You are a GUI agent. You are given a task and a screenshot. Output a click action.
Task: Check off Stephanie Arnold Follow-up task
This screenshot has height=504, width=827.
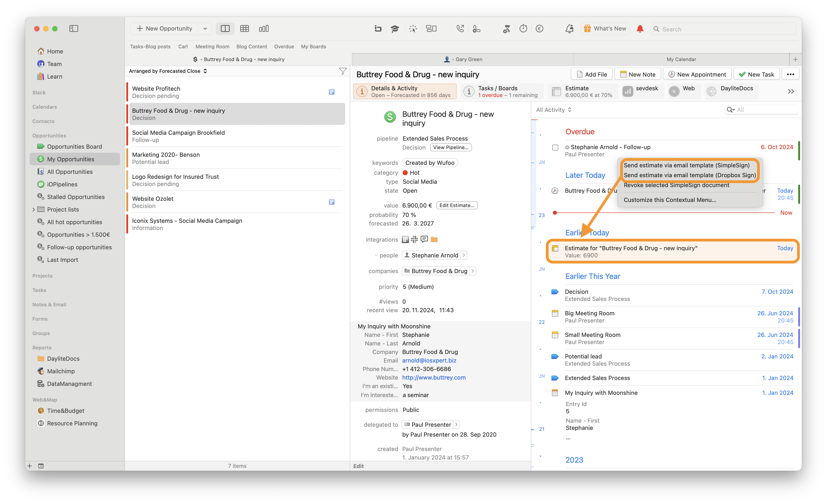(x=555, y=148)
